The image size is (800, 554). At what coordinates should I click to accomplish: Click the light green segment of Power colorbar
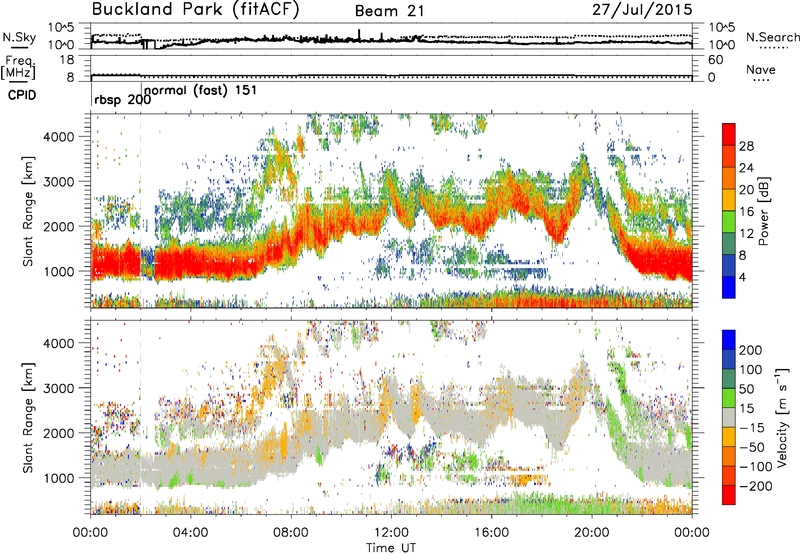[x=729, y=222]
